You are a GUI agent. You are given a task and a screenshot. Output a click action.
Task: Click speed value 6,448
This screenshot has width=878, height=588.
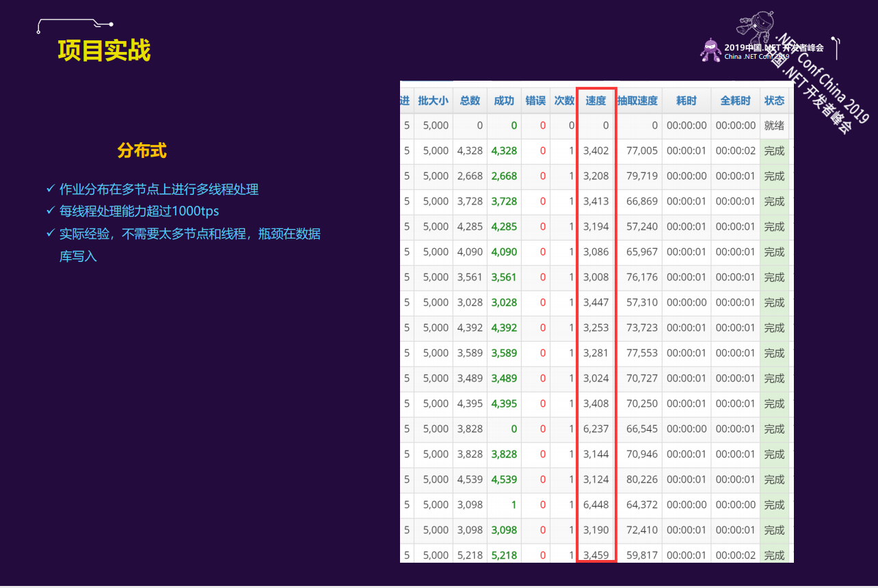tap(596, 505)
